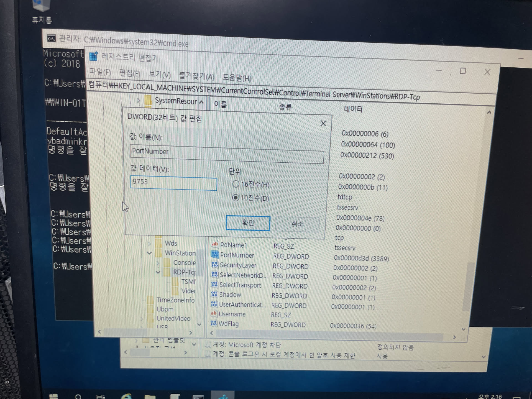The height and width of the screenshot is (399, 532).
Task: Expand the Console tree node
Action: [x=158, y=262]
